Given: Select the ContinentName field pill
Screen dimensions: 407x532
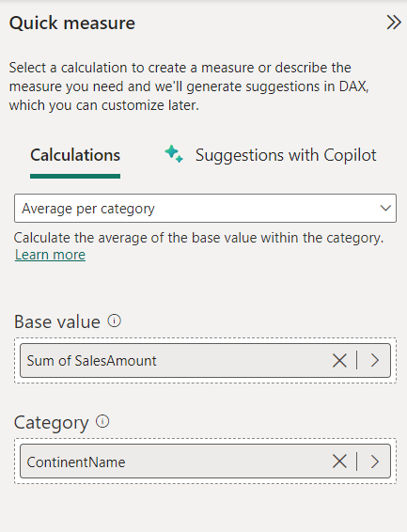Looking at the screenshot, I should point(205,462).
